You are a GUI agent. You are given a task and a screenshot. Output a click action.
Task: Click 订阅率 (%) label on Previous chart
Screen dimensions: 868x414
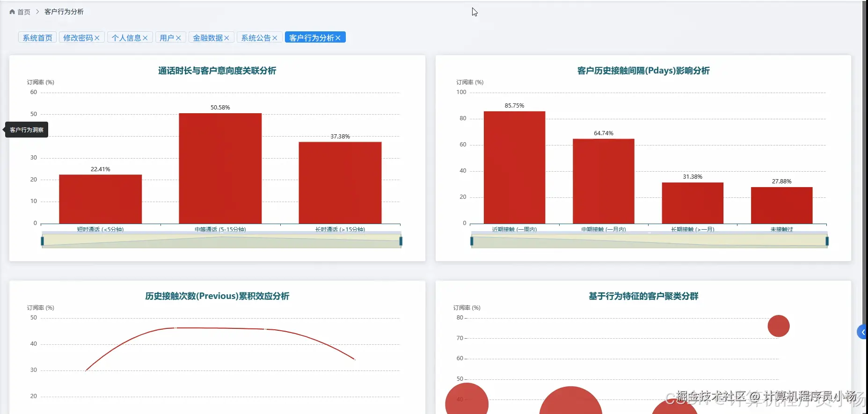pyautogui.click(x=41, y=308)
